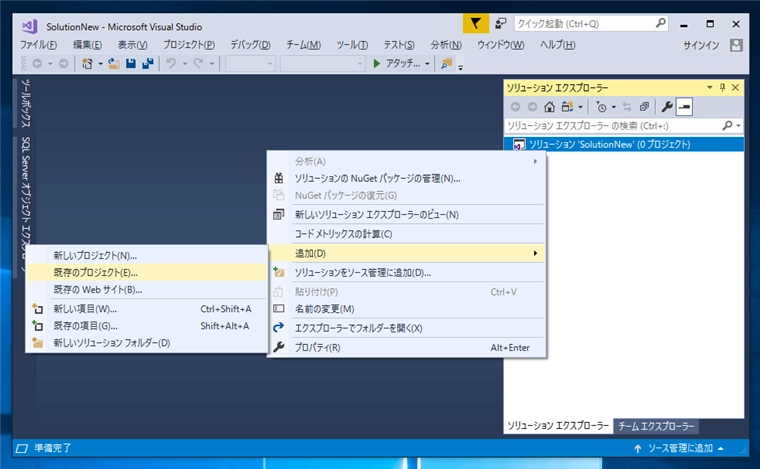Click Solution Explorer collapse all icon
760x469 pixels.
644,107
